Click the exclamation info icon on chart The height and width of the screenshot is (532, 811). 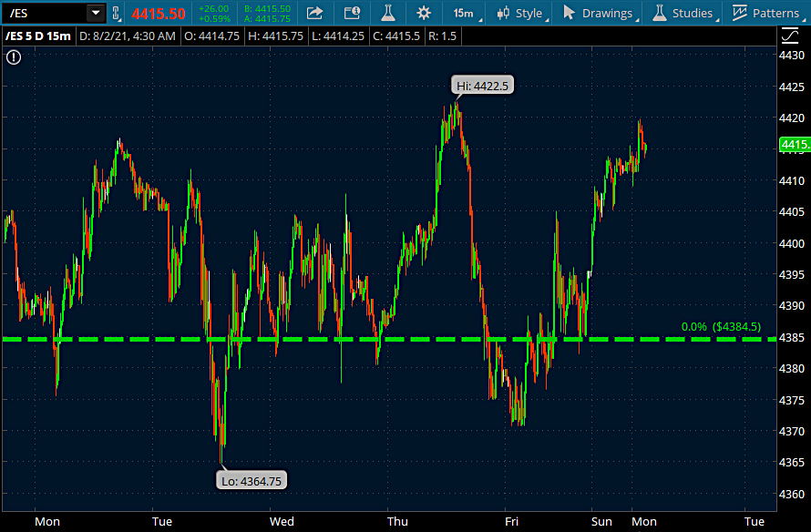click(x=14, y=56)
